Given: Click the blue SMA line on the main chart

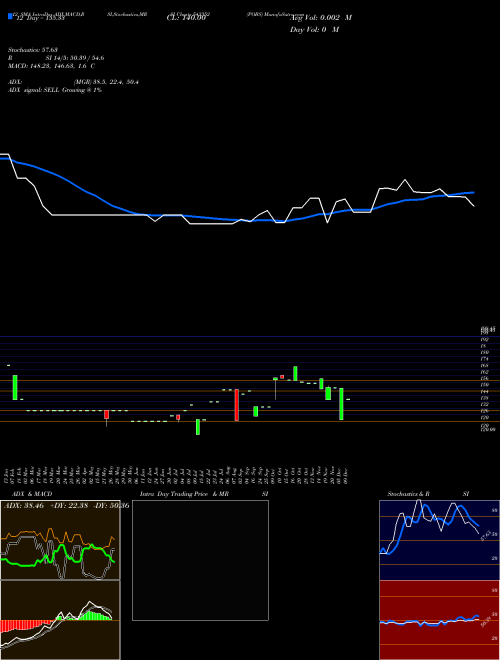Looking at the screenshot, I should point(236,219).
